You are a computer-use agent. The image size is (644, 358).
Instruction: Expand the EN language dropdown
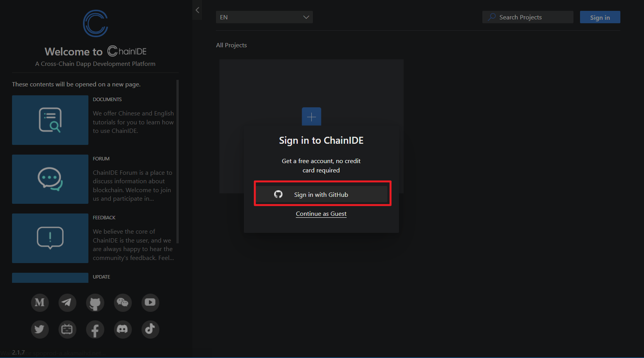point(264,17)
